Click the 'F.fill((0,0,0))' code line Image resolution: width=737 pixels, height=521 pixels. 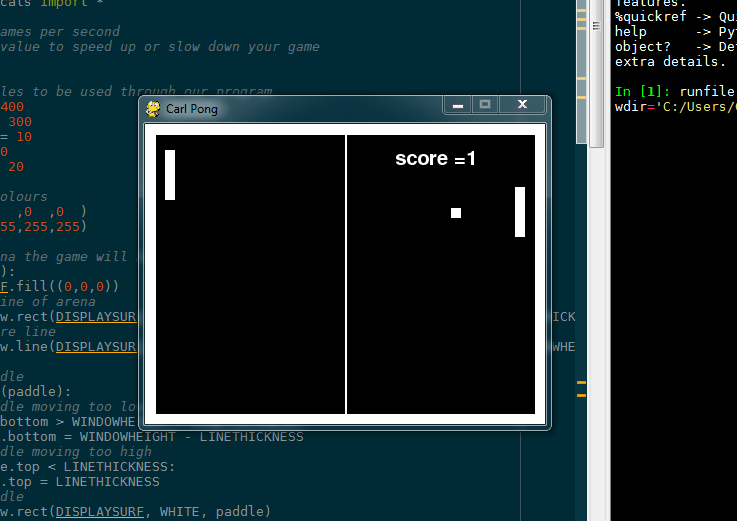click(60, 286)
